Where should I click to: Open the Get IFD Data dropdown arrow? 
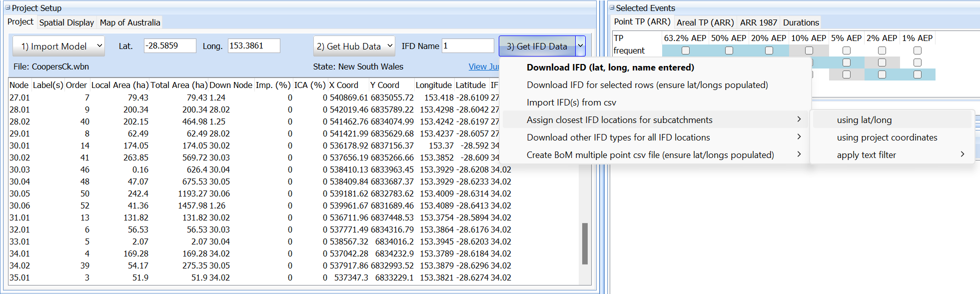[580, 46]
